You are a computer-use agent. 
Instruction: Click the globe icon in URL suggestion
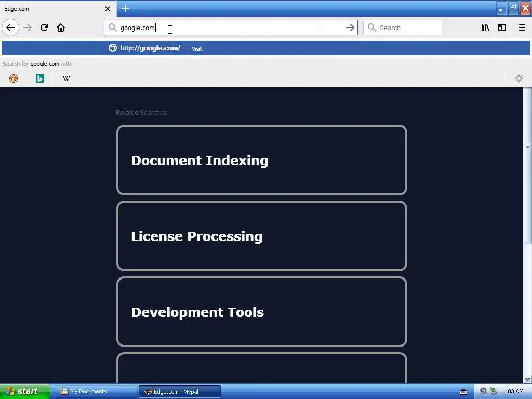click(113, 48)
